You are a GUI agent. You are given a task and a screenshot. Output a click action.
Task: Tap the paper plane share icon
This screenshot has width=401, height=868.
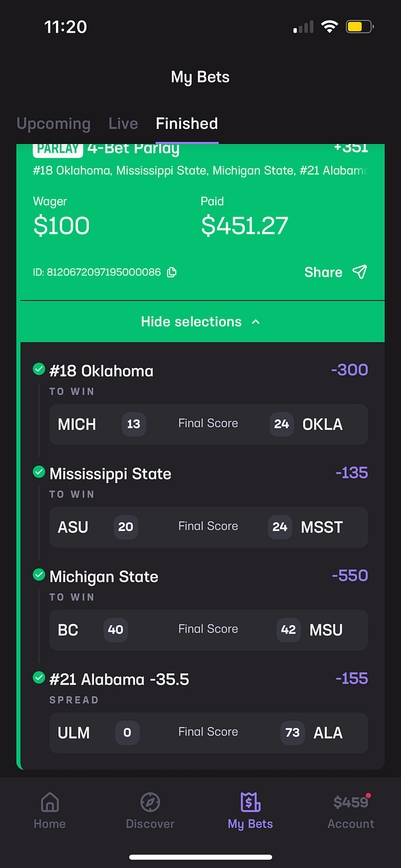click(359, 272)
